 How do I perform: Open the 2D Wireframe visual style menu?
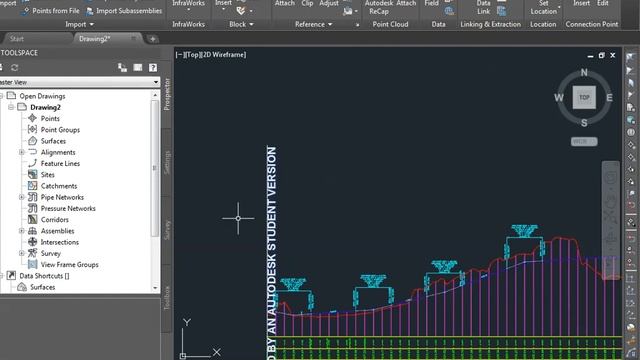pos(224,55)
